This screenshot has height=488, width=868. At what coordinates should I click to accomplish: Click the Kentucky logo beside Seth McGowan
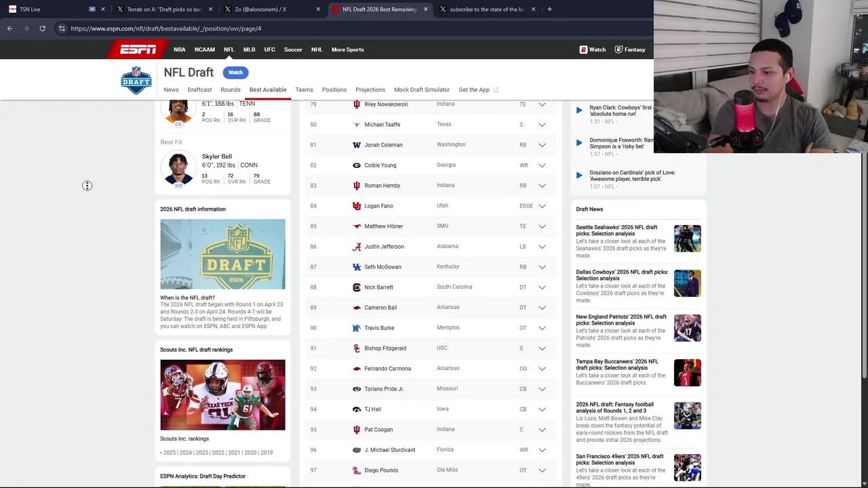point(357,267)
